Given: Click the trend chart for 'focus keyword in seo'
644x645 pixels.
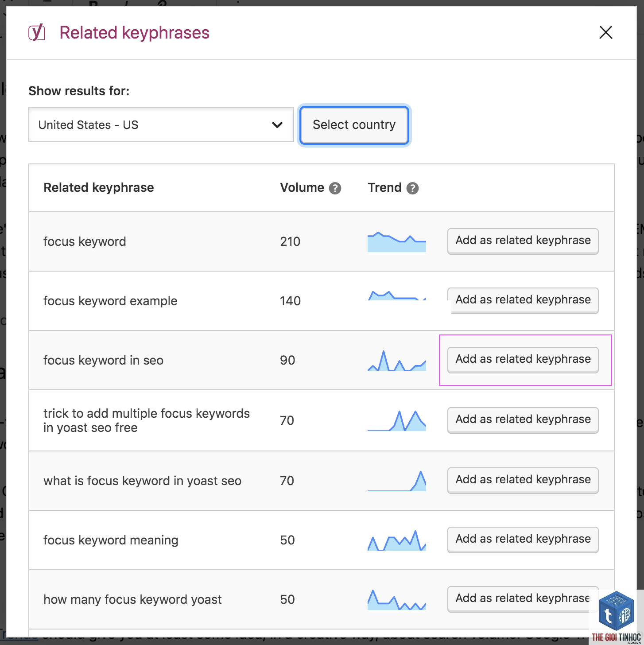Looking at the screenshot, I should click(x=397, y=360).
